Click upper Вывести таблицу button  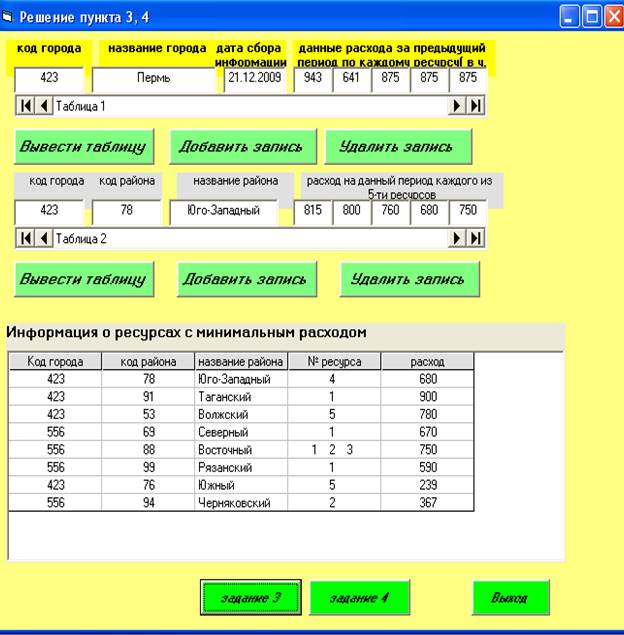pos(84,147)
